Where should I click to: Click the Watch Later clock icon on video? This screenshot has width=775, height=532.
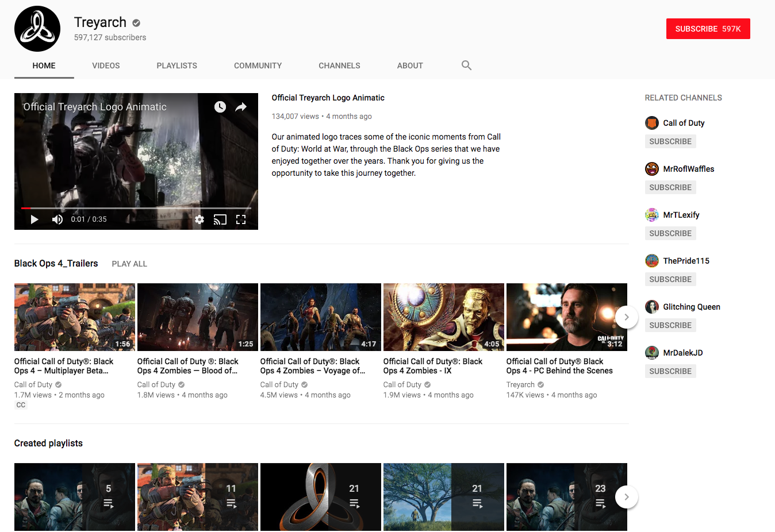[220, 107]
